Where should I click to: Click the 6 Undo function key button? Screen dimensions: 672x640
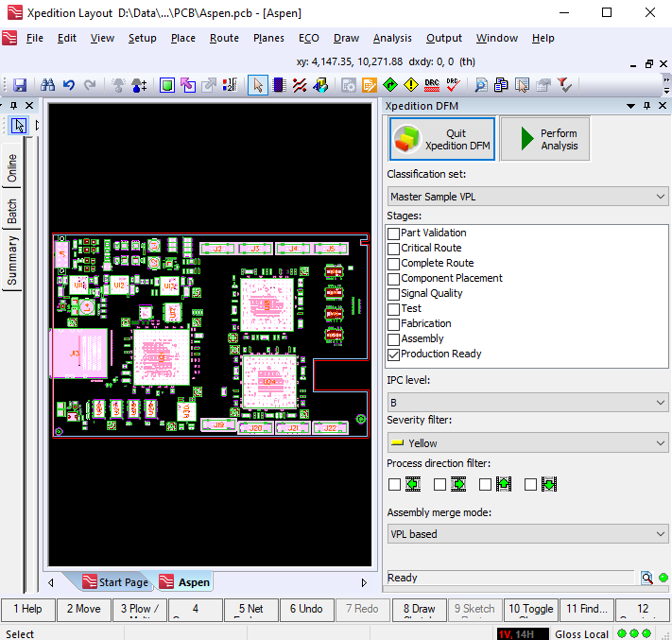[306, 609]
